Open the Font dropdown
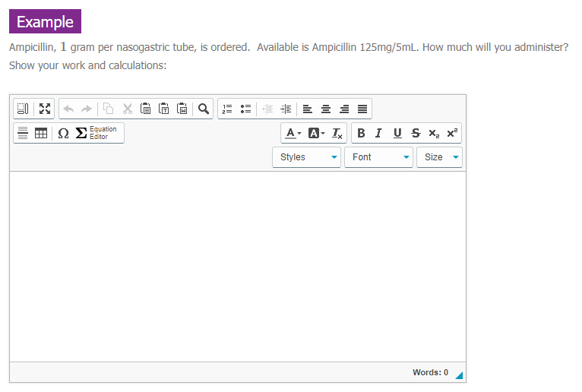The width and height of the screenshot is (582, 392). coord(378,157)
